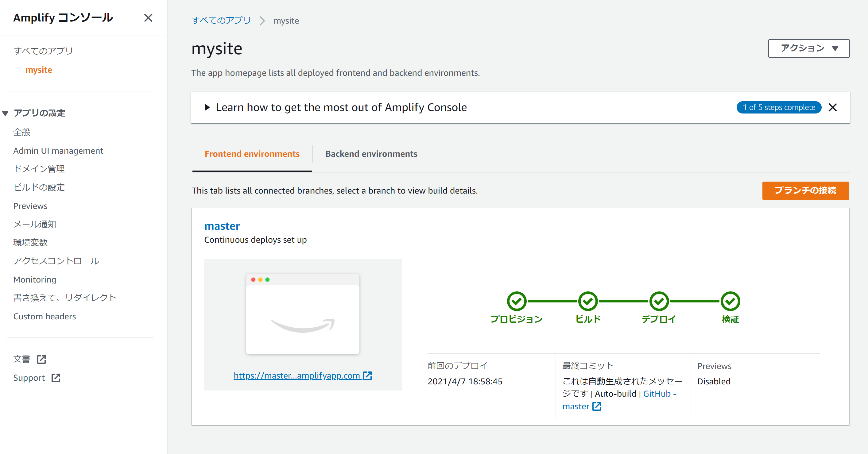The width and height of the screenshot is (868, 454).
Task: Open the https://master...amplifyapp.com link
Action: [297, 375]
